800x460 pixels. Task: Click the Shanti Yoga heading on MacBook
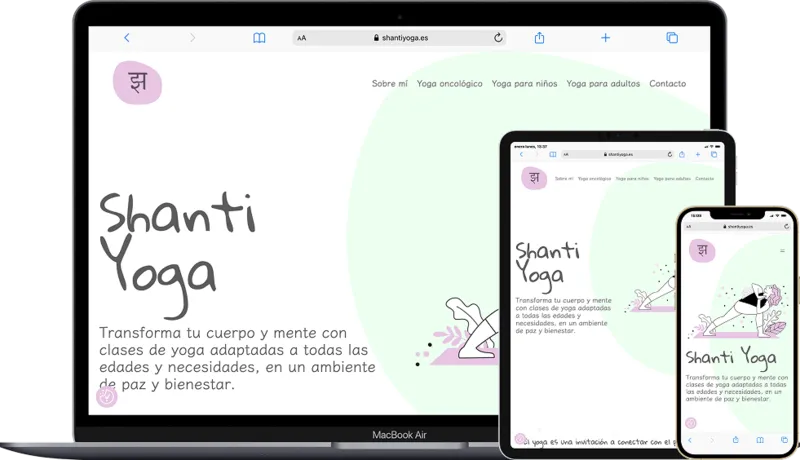[177, 254]
